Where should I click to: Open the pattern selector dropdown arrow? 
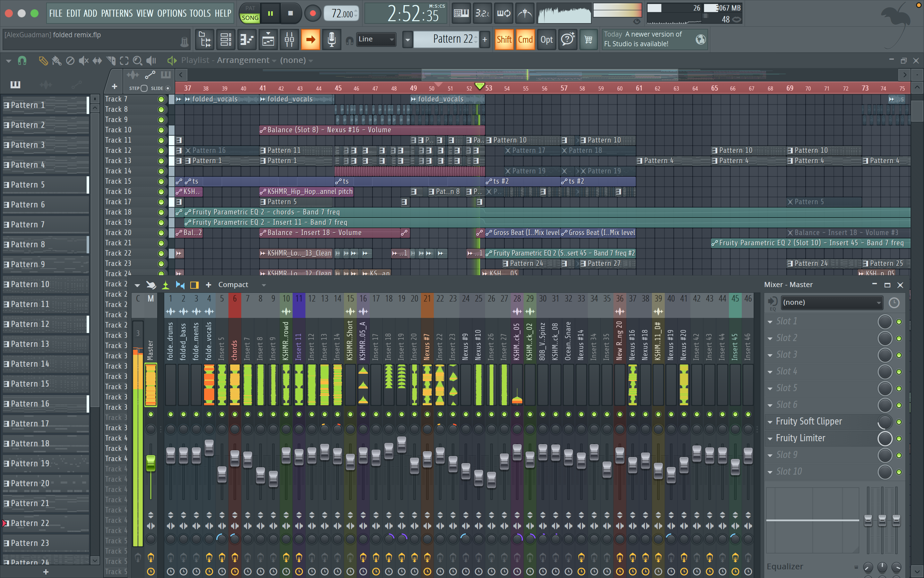point(408,39)
